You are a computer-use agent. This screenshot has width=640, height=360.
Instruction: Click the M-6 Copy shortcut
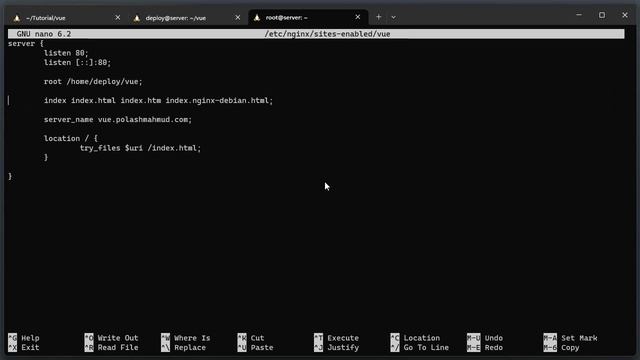tap(561, 347)
